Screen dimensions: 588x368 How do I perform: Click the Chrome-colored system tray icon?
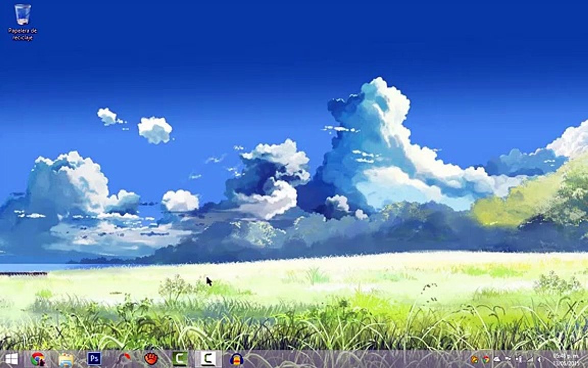(485, 359)
